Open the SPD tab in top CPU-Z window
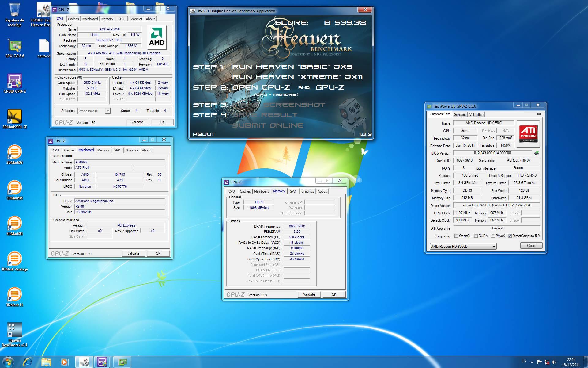 click(x=121, y=19)
